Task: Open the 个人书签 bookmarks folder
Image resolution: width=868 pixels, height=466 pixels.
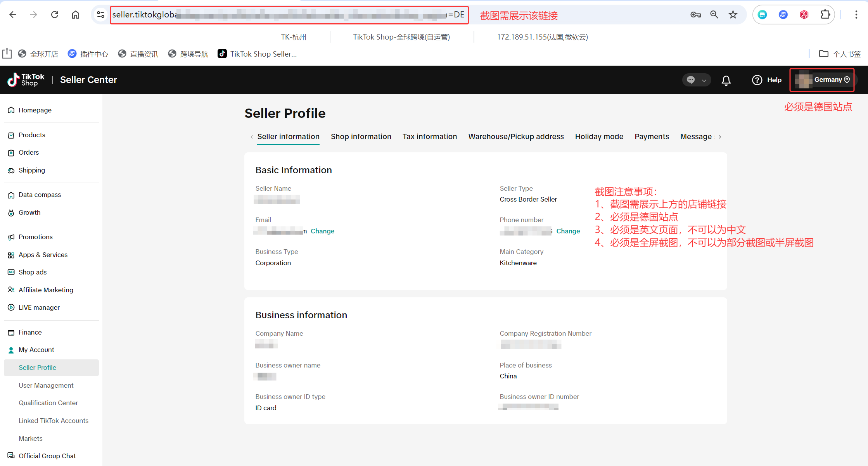Action: (x=840, y=54)
